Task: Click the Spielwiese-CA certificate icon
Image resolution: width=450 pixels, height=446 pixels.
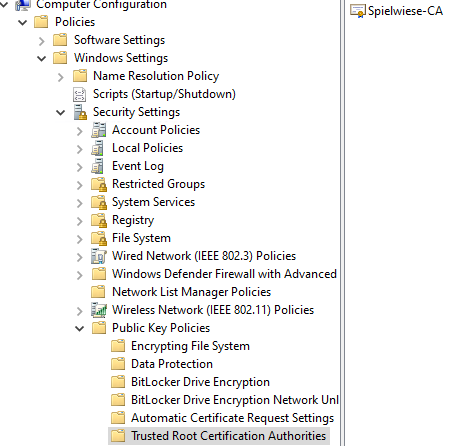Action: (358, 11)
